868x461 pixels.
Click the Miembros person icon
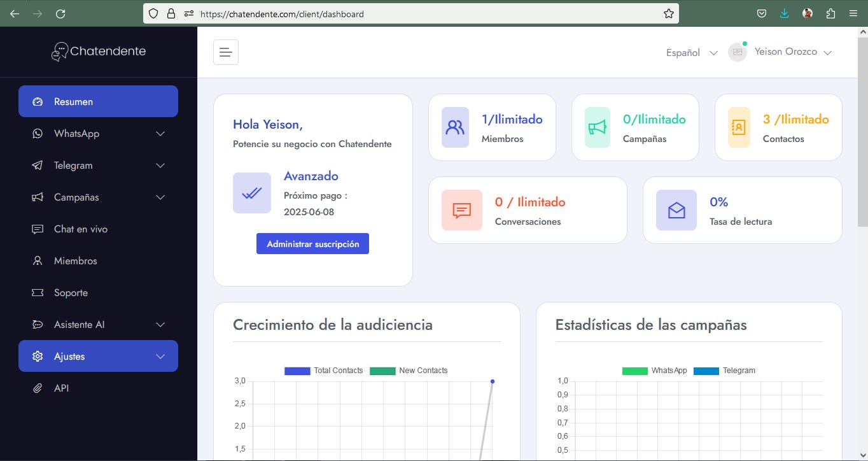pyautogui.click(x=38, y=261)
